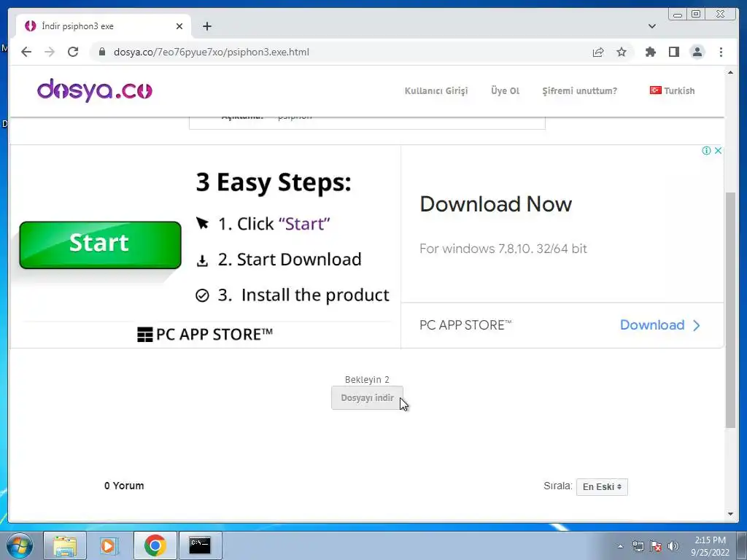Screen dimensions: 747x560
Task: Click the taskbar clock 2:15 PM
Action: tap(710, 540)
